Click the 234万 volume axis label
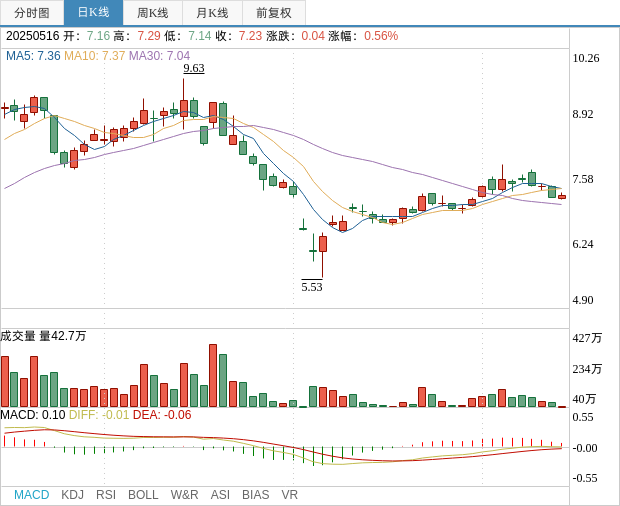620x506 pixels. 587,369
